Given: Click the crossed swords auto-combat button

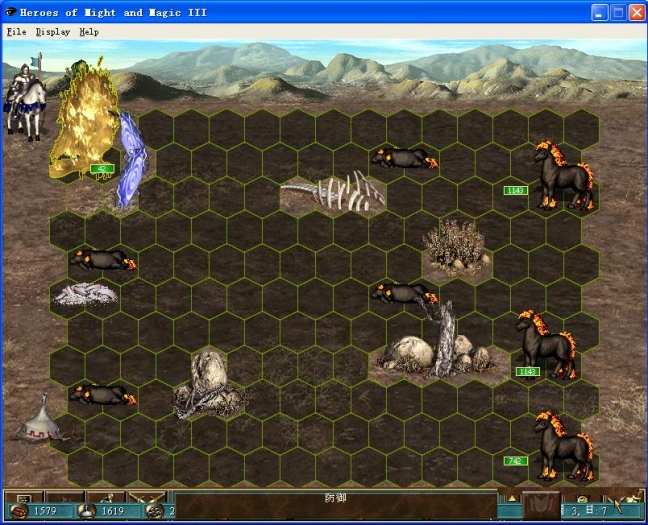Looking at the screenshot, I should [147, 496].
